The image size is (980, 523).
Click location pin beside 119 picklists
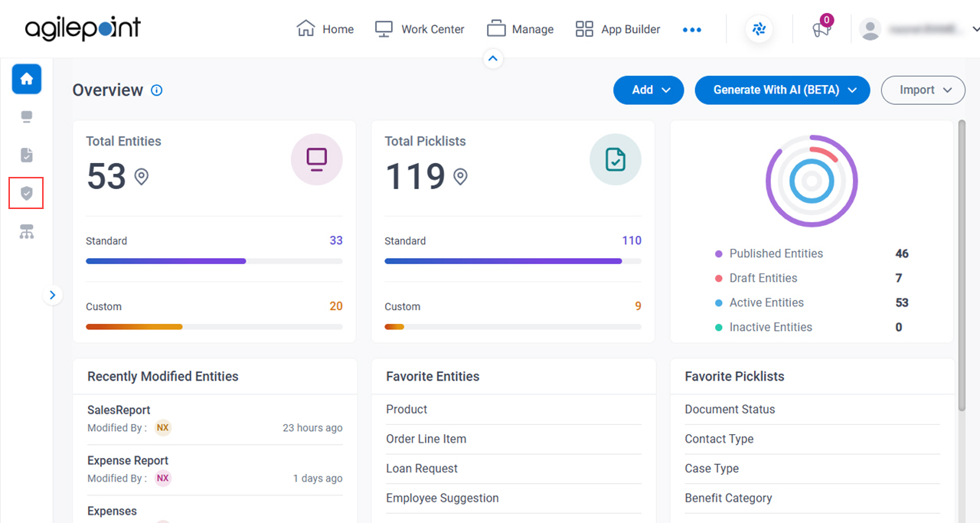click(x=460, y=177)
